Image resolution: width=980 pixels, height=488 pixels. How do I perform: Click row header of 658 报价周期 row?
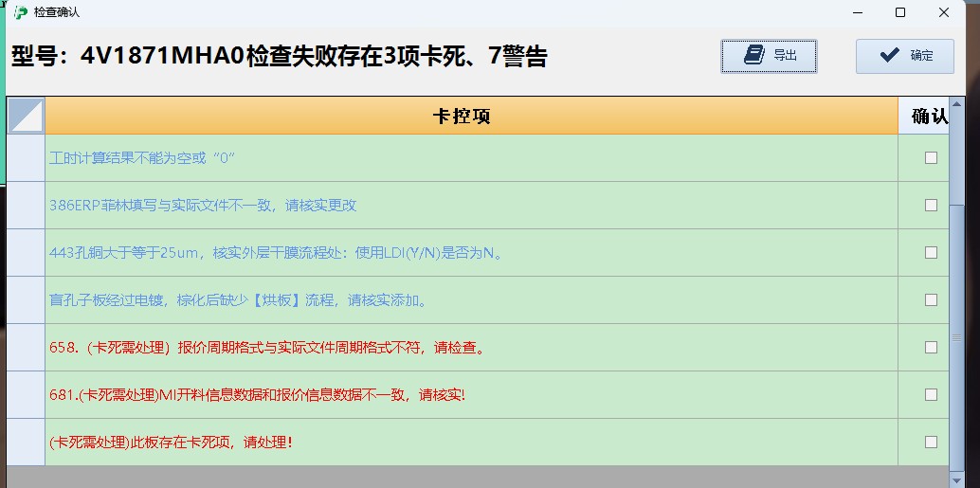tap(26, 348)
